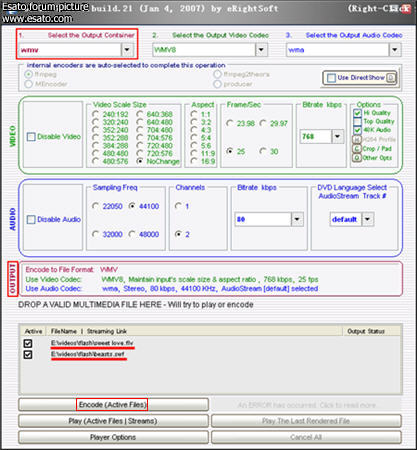Image resolution: width=417 pixels, height=450 pixels.
Task: Open the Crop / Pad settings icon
Action: tap(357, 149)
